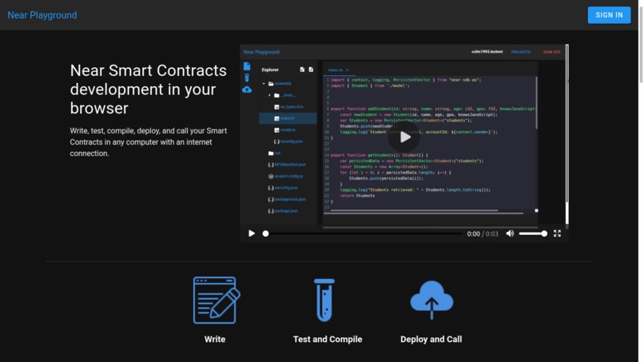Click the editor's vertical scrollbar in the video preview
The image size is (644, 362).
pos(536,103)
